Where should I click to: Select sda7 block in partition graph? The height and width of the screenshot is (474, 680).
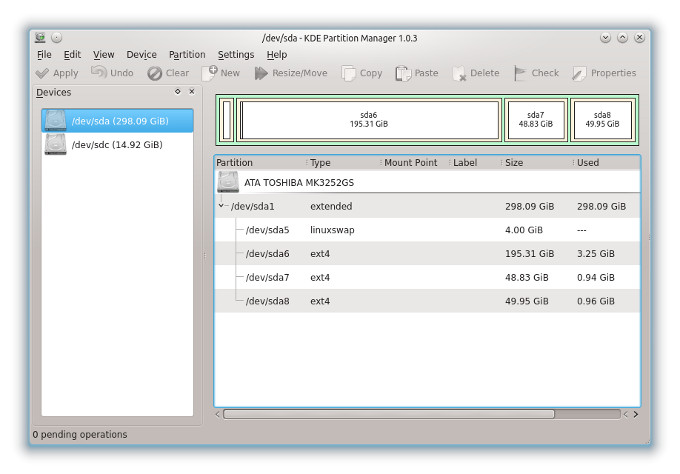click(x=536, y=120)
